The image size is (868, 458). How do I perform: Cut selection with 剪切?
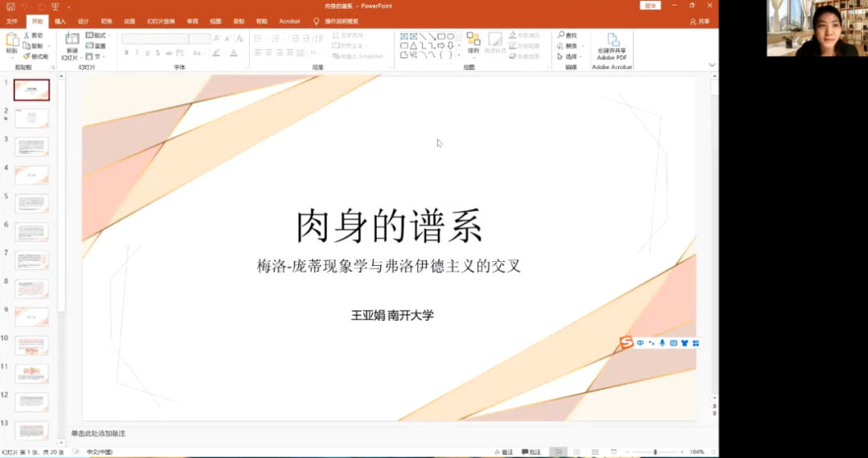[x=33, y=35]
